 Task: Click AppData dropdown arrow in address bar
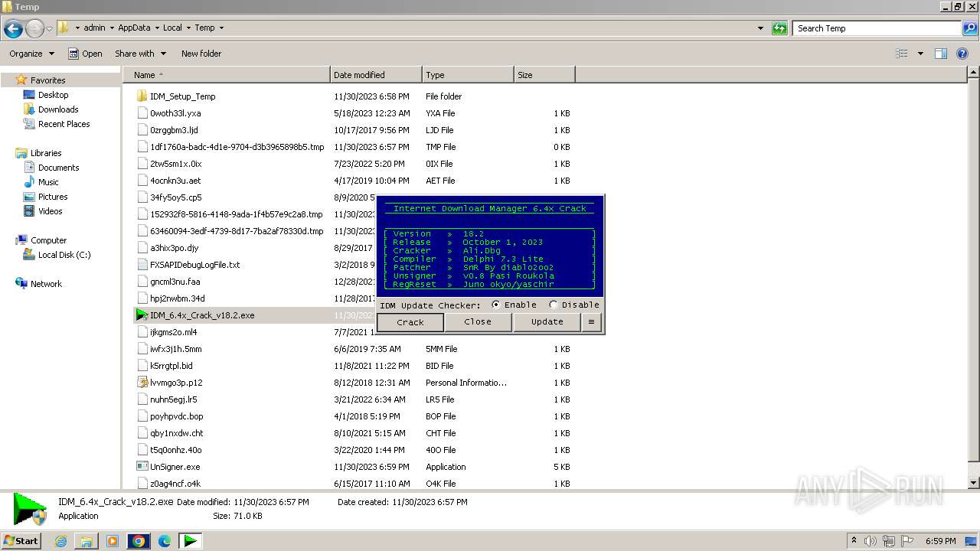[157, 28]
